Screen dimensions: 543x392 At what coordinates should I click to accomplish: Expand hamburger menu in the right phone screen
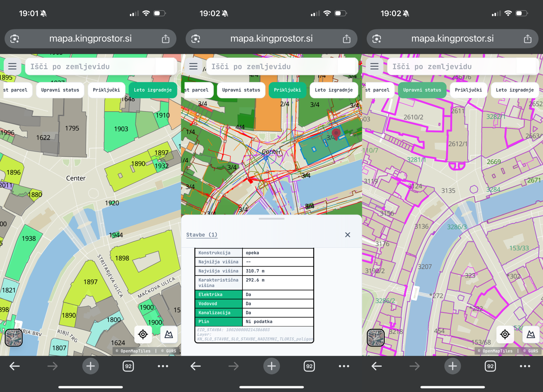point(374,66)
